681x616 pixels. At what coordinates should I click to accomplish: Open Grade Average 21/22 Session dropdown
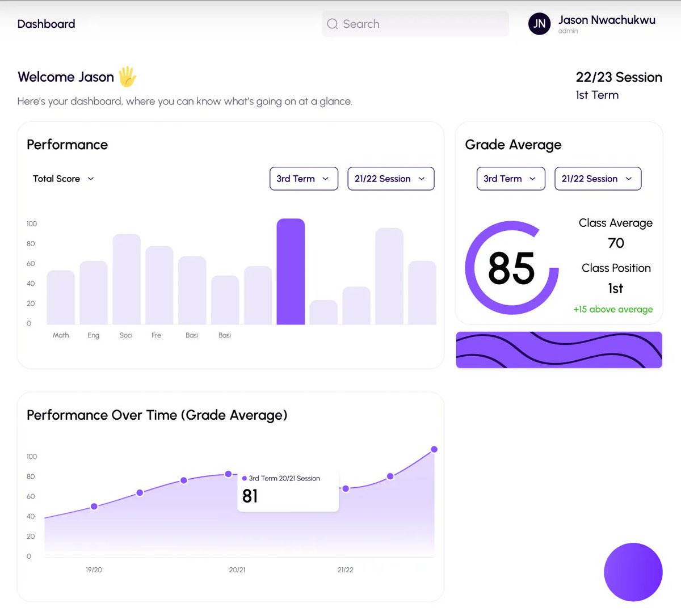pyautogui.click(x=598, y=179)
